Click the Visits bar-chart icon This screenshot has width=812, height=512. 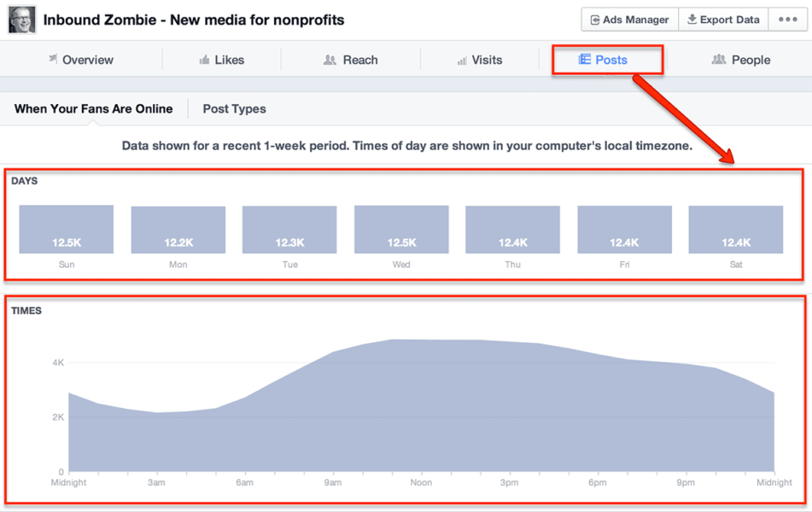point(461,60)
